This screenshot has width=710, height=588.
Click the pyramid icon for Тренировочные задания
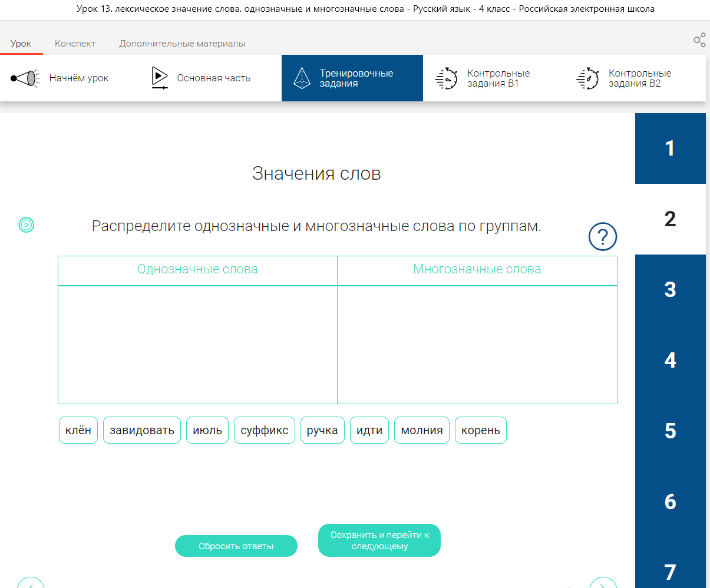tap(302, 78)
